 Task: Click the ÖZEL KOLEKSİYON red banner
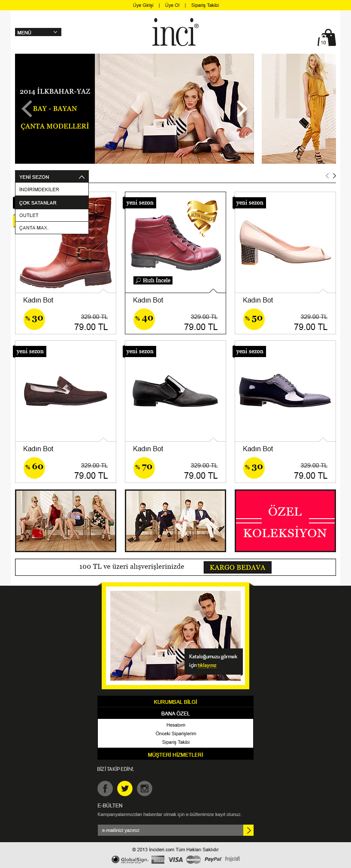coord(285,521)
